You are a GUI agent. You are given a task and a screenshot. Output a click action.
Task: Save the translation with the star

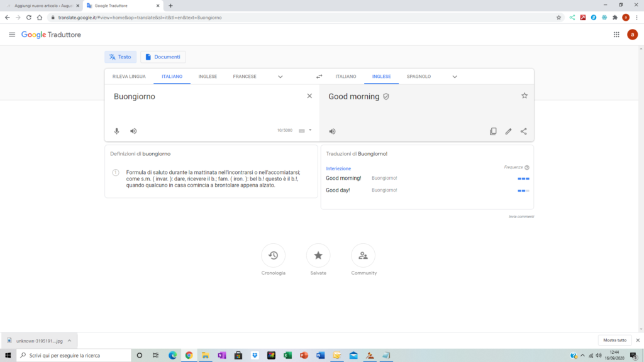525,96
